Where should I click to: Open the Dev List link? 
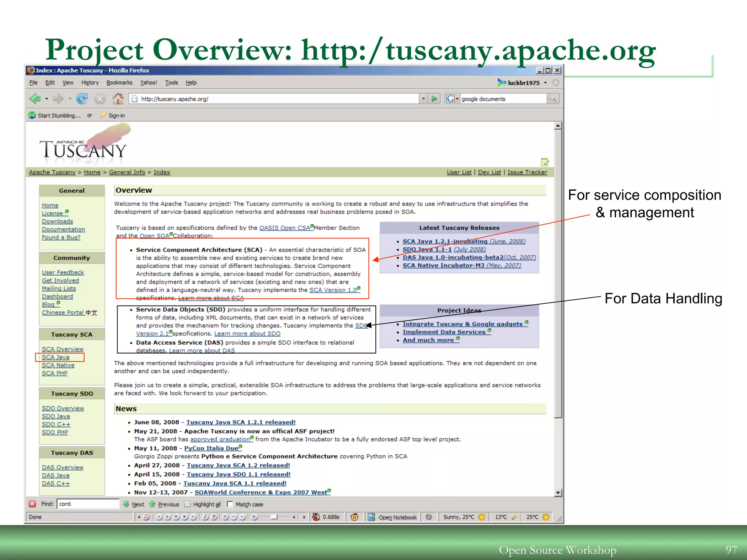click(489, 172)
